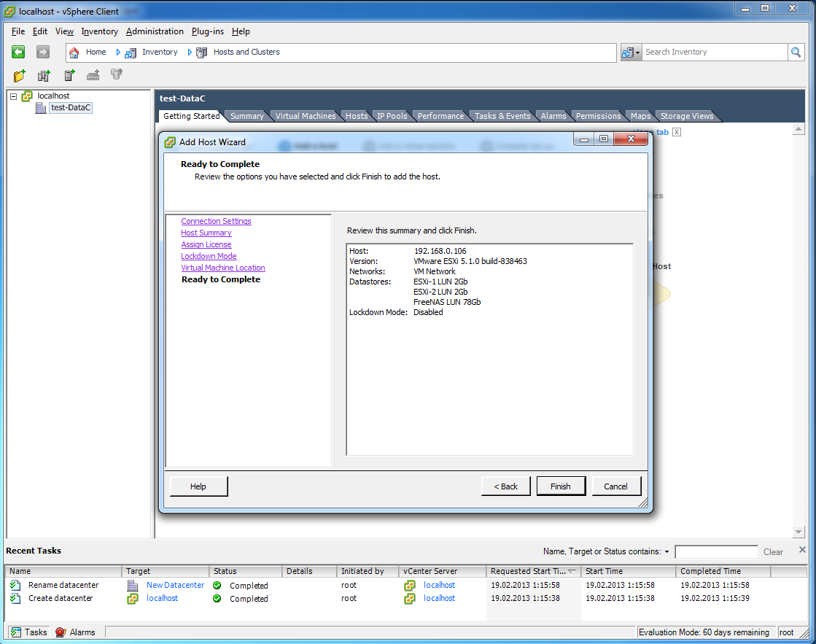
Task: Open the Alarms status bar panel
Action: (75, 632)
